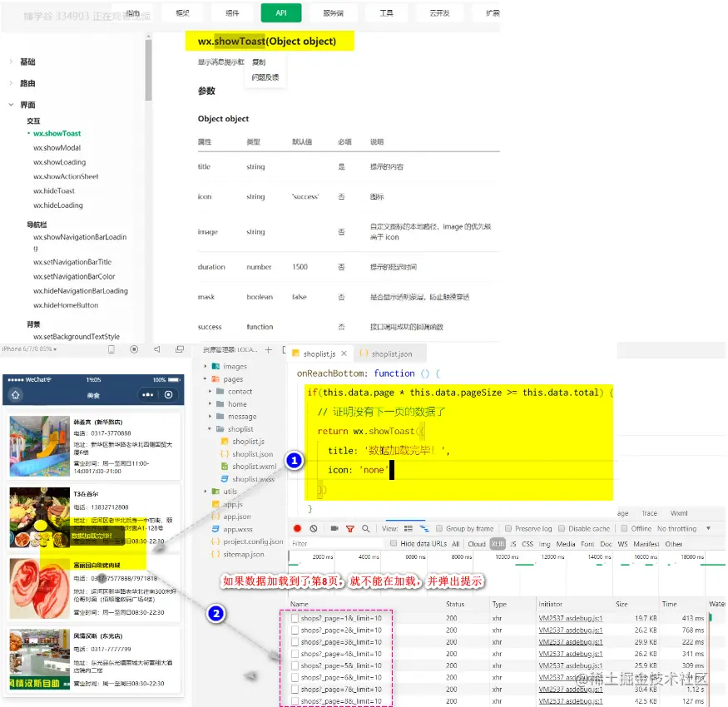Click the clear network log icon
Image resolution: width=728 pixels, height=707 pixels.
[314, 528]
